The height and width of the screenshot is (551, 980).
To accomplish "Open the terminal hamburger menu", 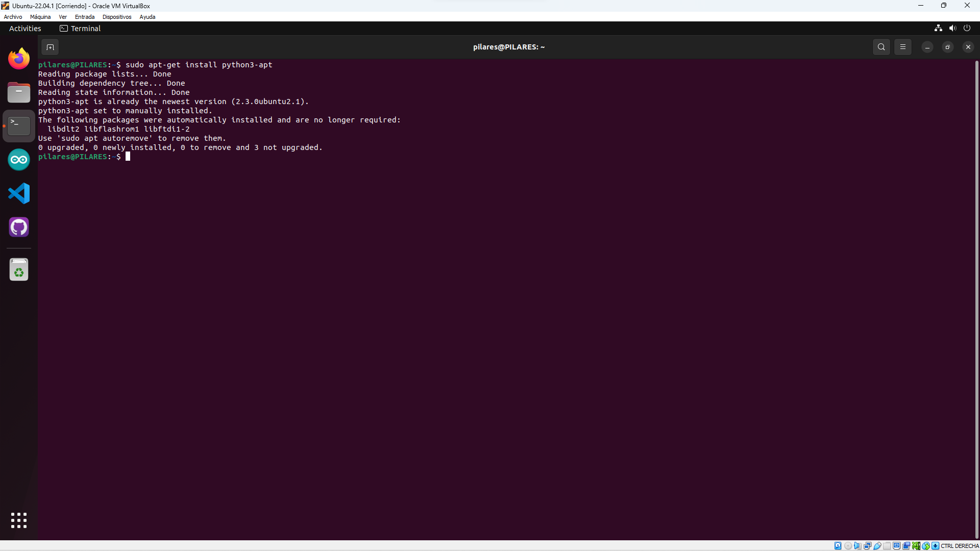I will click(902, 47).
